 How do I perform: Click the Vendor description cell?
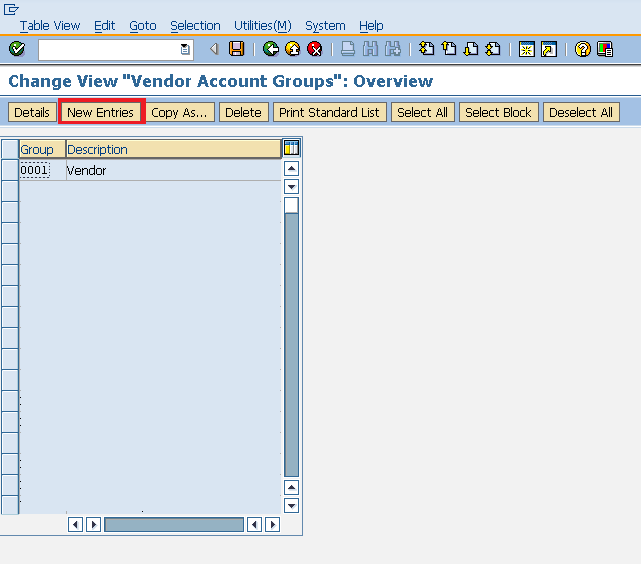click(173, 170)
